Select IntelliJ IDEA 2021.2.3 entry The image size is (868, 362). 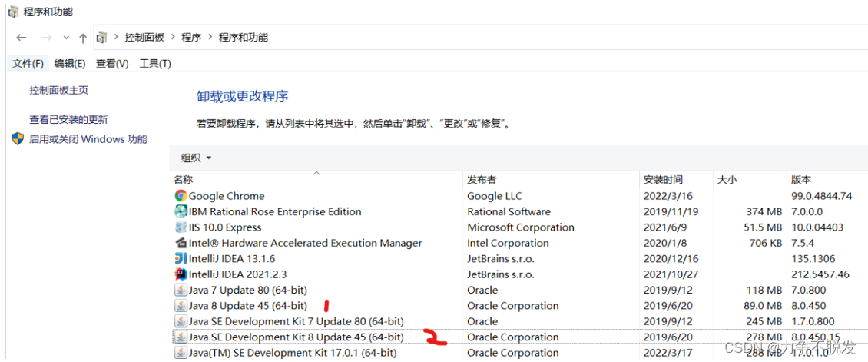pyautogui.click(x=238, y=274)
